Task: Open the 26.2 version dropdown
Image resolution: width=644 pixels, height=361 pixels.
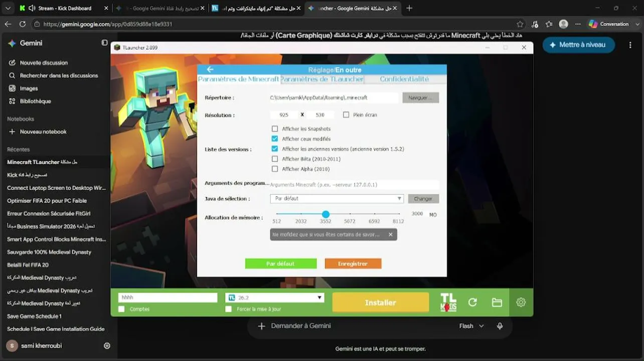Action: coord(275,298)
